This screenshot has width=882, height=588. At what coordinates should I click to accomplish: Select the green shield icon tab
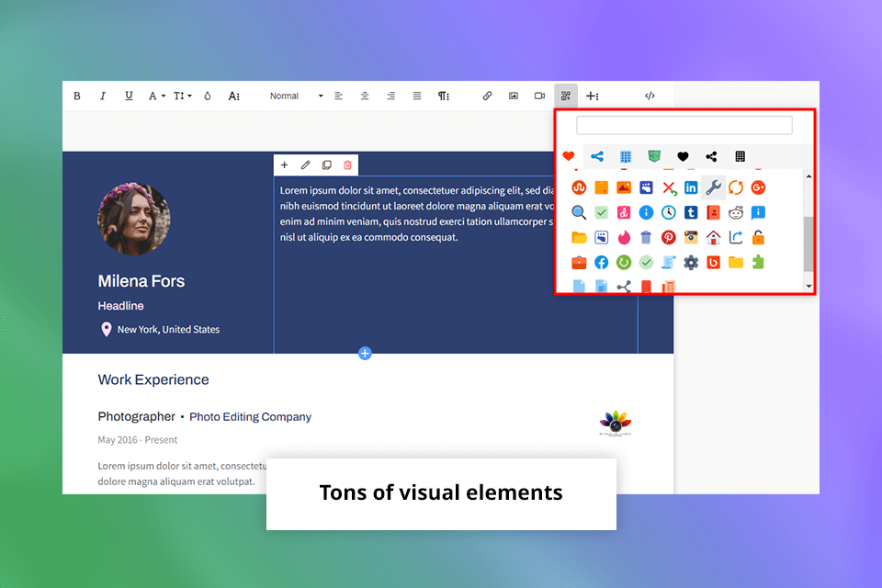[653, 156]
